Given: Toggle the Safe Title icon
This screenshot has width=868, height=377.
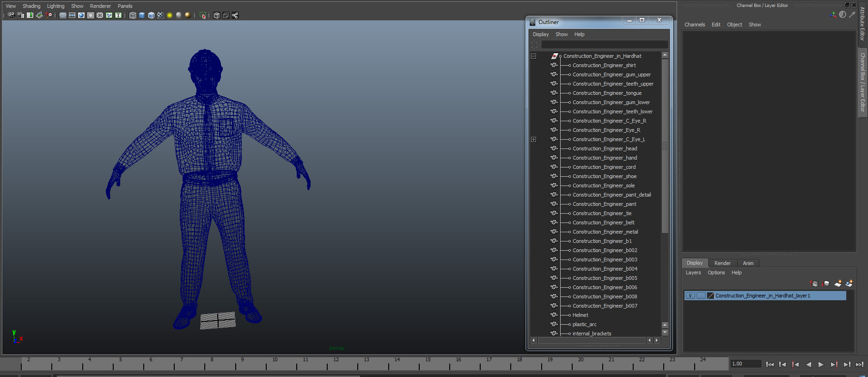Looking at the screenshot, I should (x=118, y=15).
